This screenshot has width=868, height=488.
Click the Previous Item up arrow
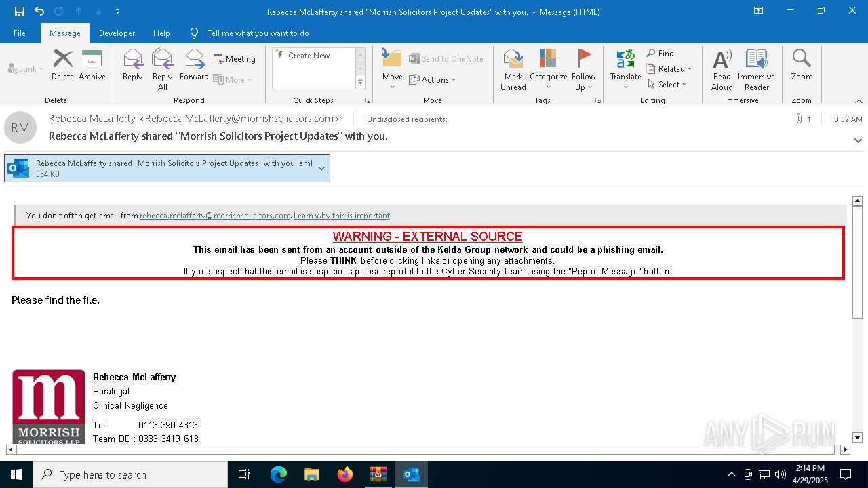79,12
